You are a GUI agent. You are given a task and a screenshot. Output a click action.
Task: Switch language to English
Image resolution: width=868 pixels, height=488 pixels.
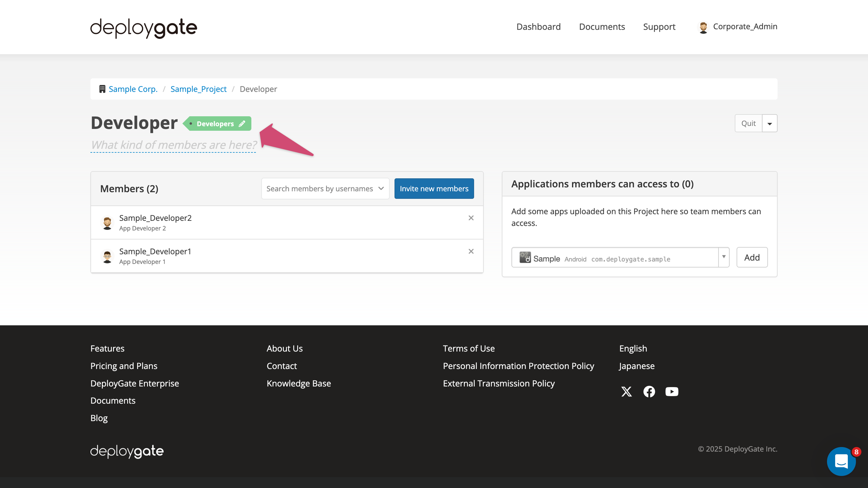pyautogui.click(x=633, y=348)
